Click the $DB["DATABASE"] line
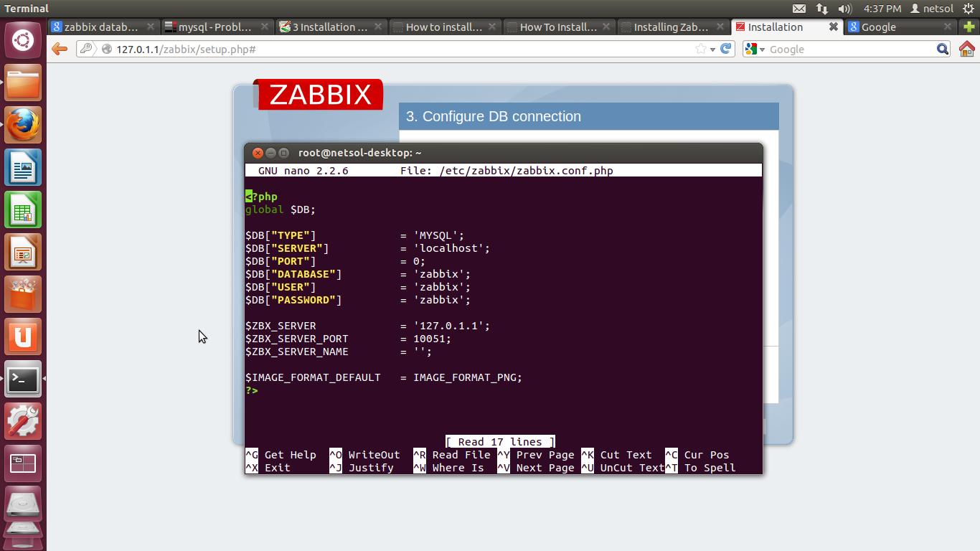This screenshot has width=980, height=551. coord(358,274)
